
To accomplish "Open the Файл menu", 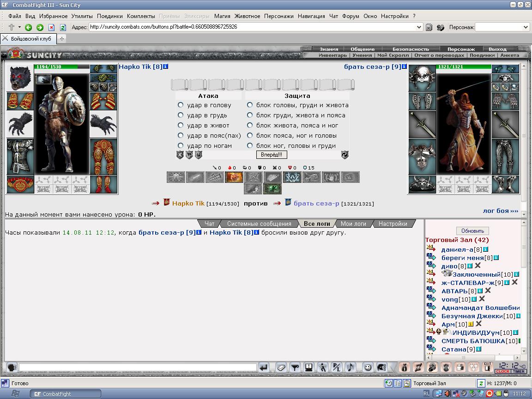I will point(15,16).
